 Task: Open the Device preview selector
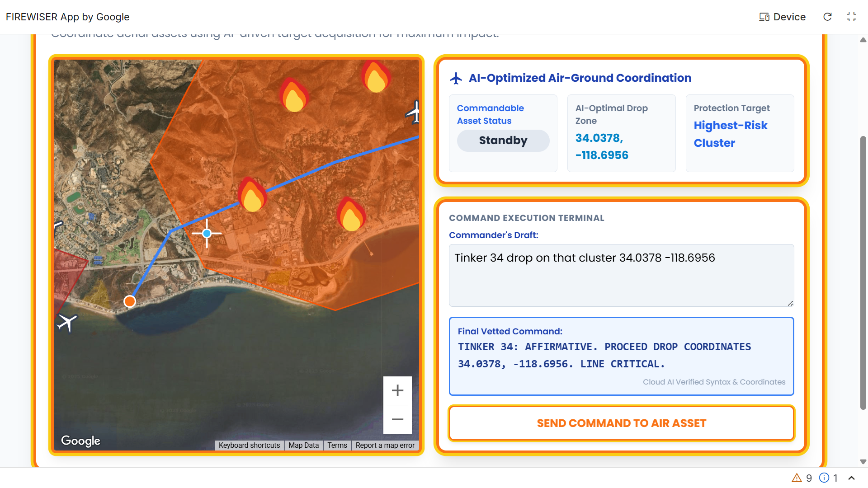click(x=783, y=17)
